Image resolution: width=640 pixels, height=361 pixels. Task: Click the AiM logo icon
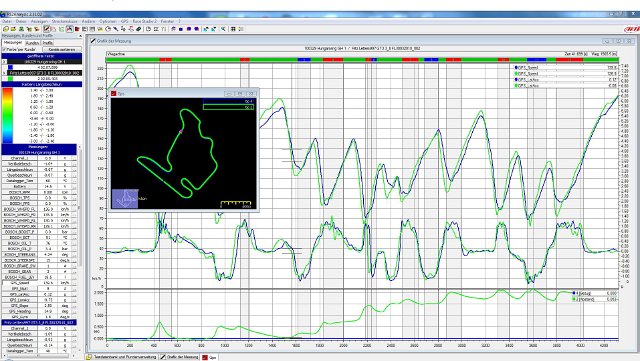[x=631, y=29]
